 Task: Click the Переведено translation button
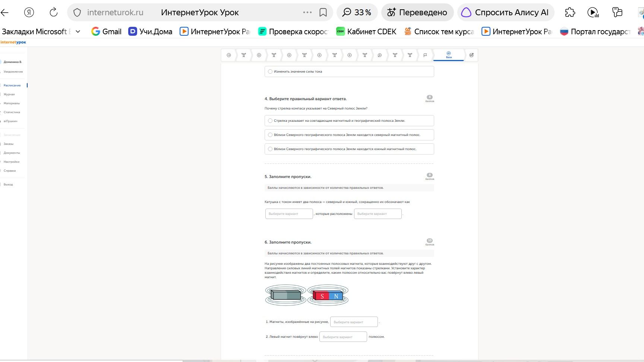coord(417,12)
